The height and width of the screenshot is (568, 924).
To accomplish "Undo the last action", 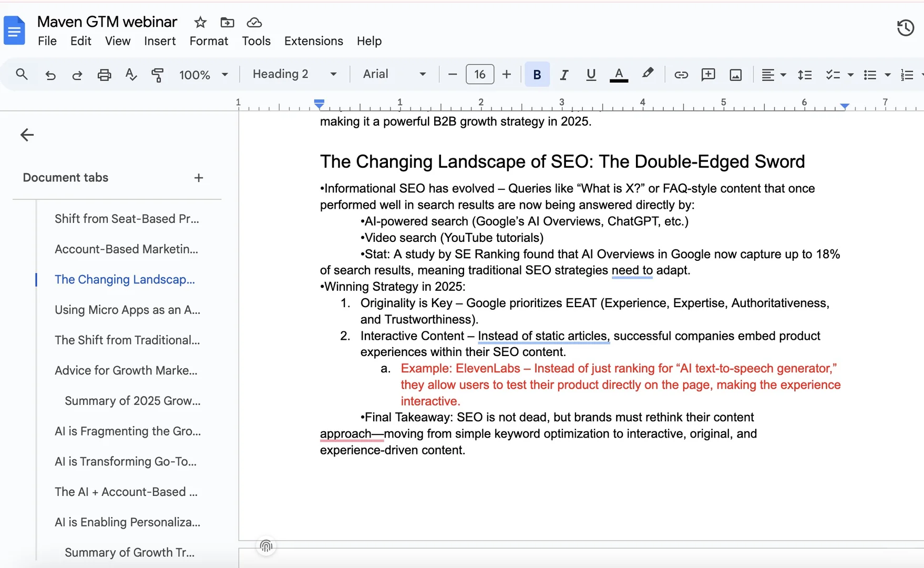I will point(50,75).
